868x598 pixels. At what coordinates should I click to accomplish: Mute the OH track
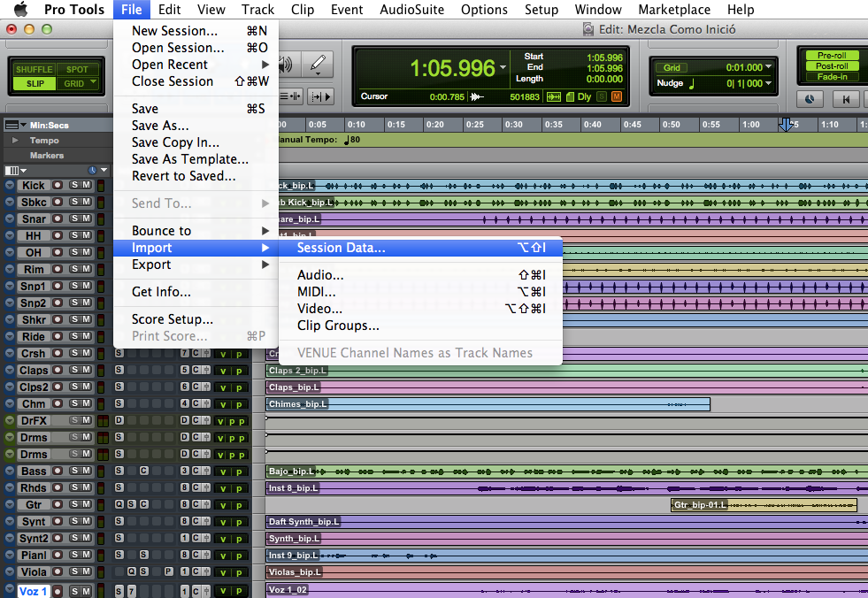coord(87,252)
